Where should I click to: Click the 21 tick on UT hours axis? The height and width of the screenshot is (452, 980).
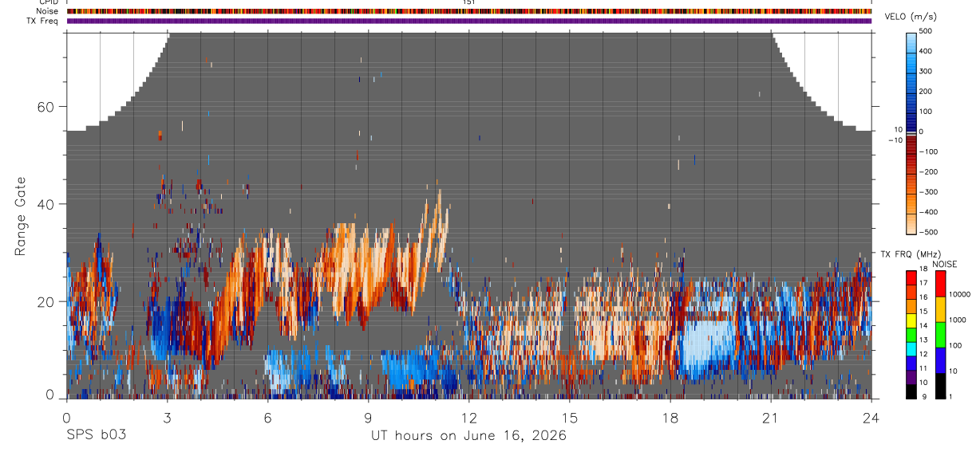(770, 418)
